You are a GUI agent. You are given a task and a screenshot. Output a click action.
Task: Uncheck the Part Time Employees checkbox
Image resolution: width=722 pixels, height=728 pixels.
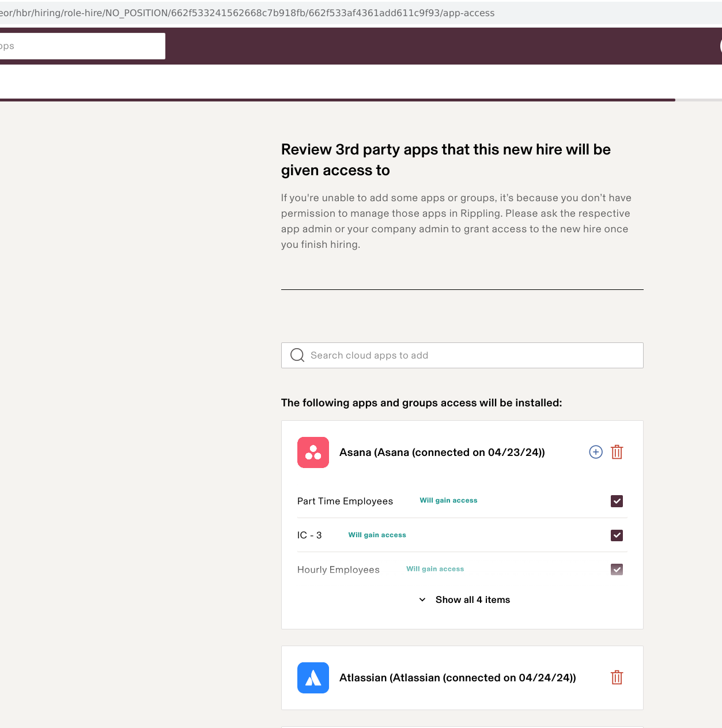tap(617, 501)
